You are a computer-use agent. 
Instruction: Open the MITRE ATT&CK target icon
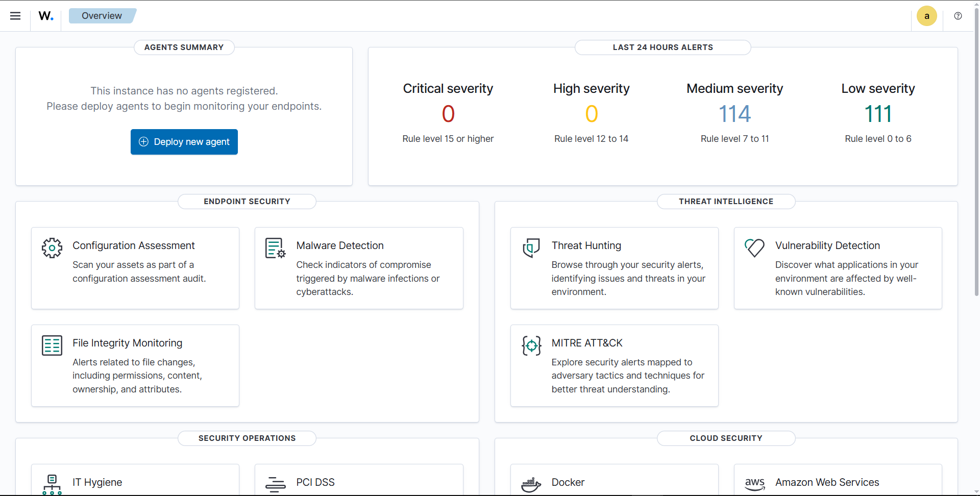[x=531, y=345]
